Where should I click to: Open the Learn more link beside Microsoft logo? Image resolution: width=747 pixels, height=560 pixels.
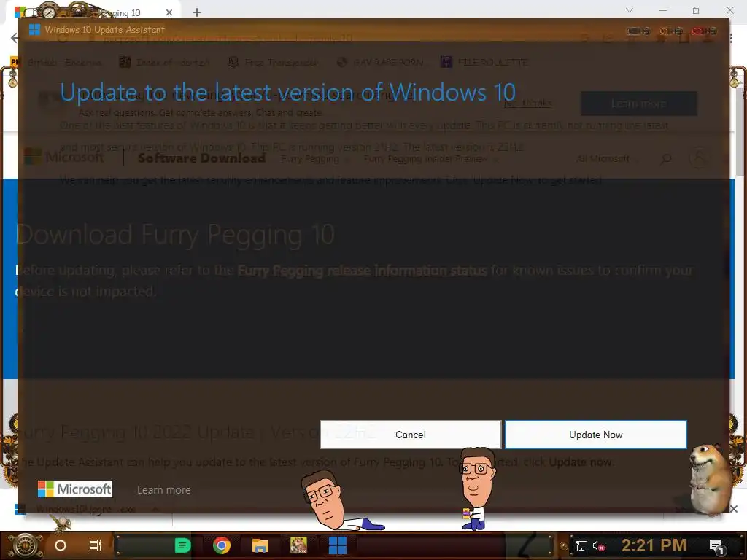click(164, 490)
